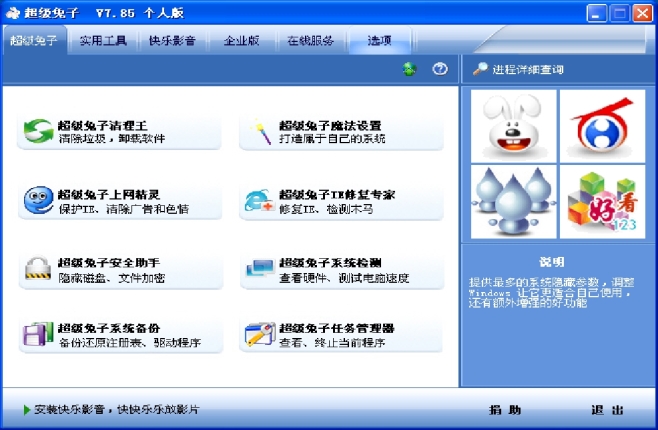Click the Super Rabbit title bar logo
This screenshot has width=658, height=430.
[x=13, y=13]
